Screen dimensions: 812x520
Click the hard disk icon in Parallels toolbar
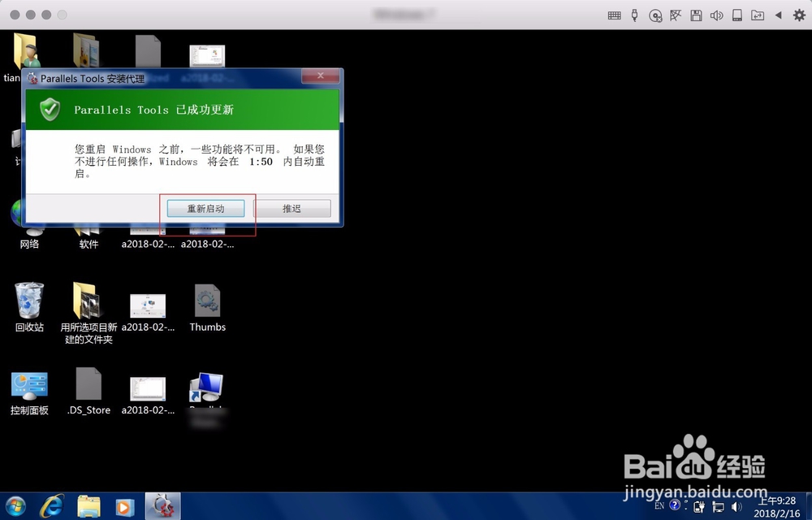737,15
